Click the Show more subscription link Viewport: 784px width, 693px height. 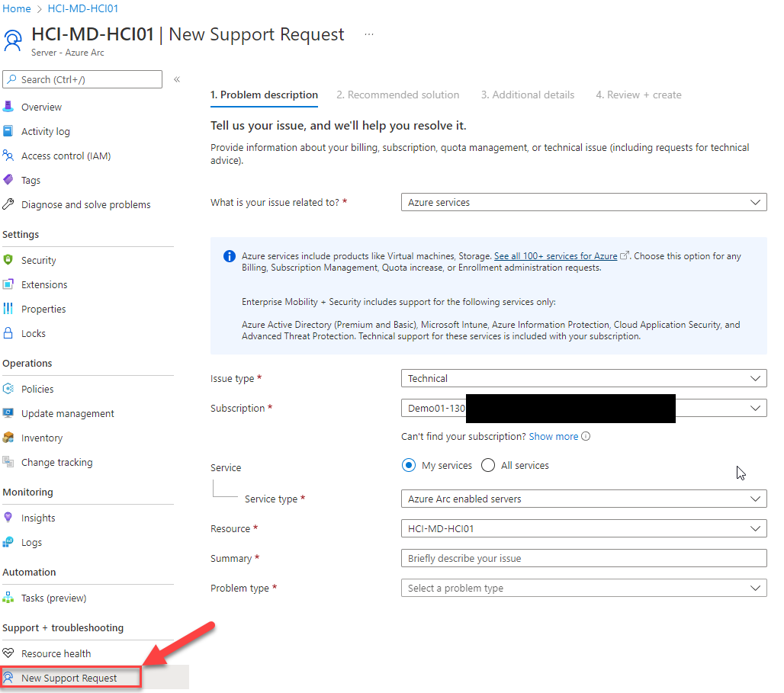pos(554,436)
